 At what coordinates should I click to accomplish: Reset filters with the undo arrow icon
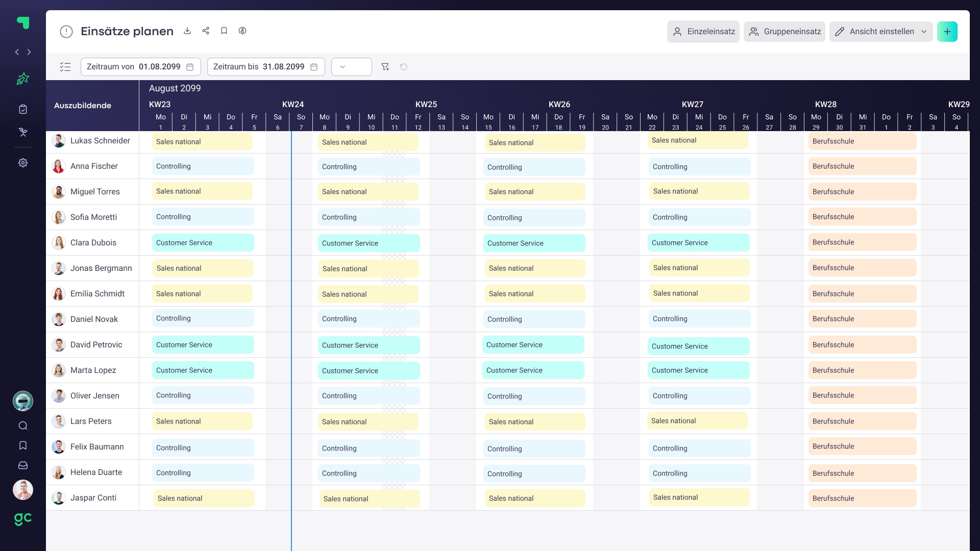[x=404, y=67]
